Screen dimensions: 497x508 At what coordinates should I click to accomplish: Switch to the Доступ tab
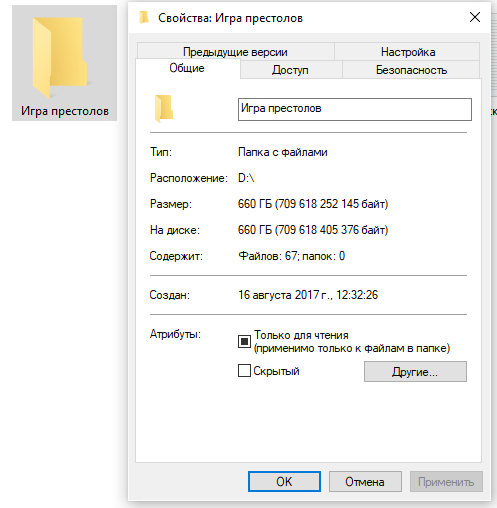[x=291, y=70]
